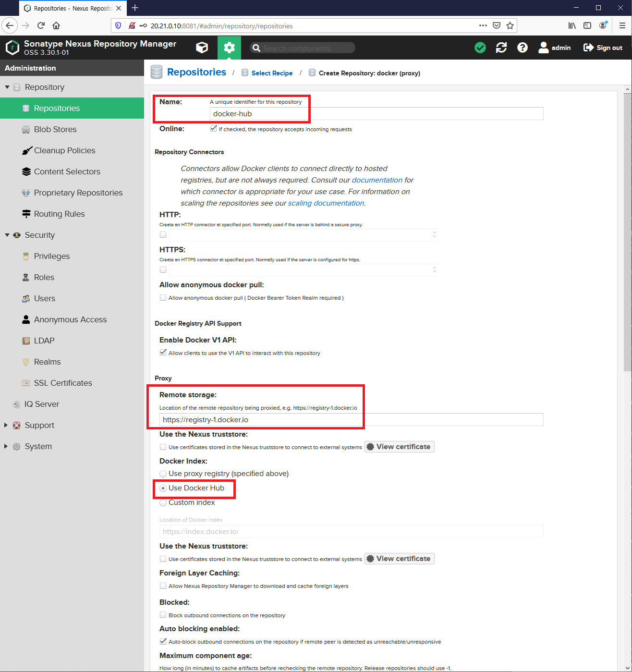632x672 pixels.
Task: Open the Browse cube icon in header
Action: coord(202,48)
